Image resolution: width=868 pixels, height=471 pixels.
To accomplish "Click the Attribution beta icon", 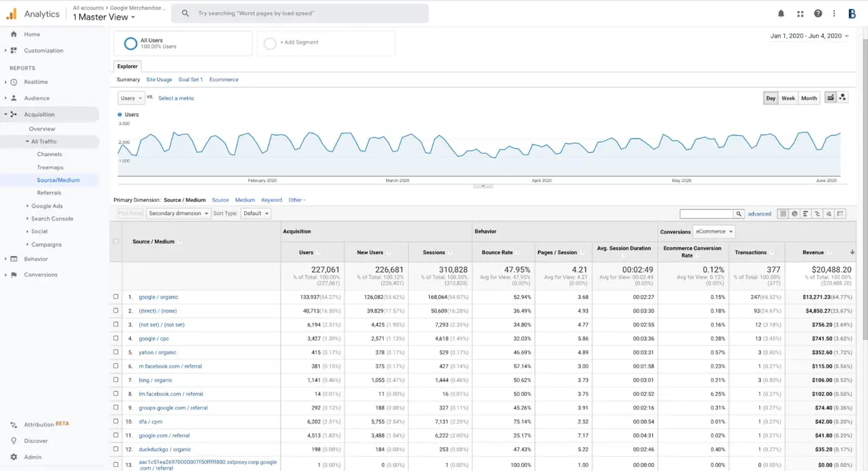I will [x=14, y=425].
